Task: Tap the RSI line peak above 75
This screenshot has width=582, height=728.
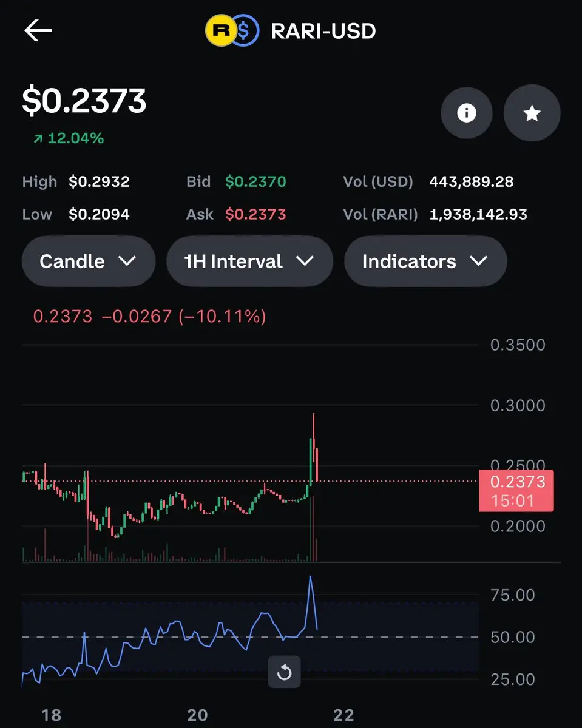Action: 311,578
